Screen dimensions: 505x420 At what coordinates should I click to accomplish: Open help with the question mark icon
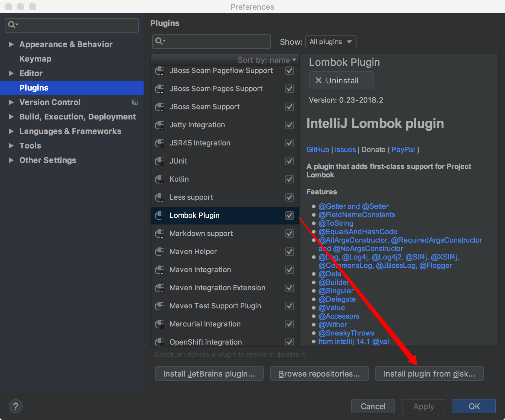[16, 406]
